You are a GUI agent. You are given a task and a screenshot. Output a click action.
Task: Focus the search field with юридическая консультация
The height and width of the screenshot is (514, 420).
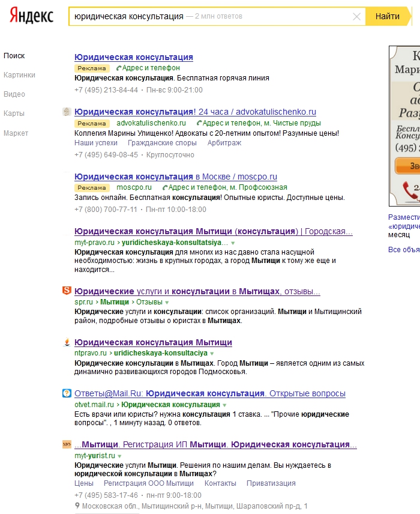point(217,16)
